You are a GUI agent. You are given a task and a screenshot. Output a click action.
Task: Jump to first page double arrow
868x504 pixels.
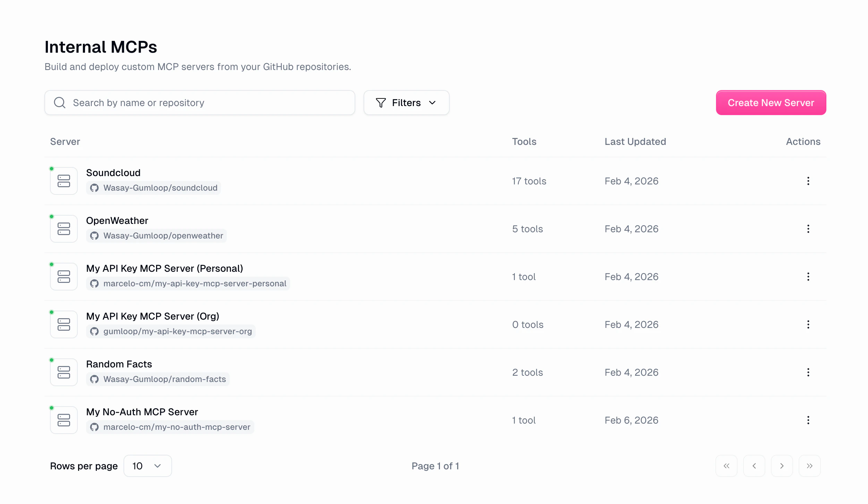pos(726,466)
